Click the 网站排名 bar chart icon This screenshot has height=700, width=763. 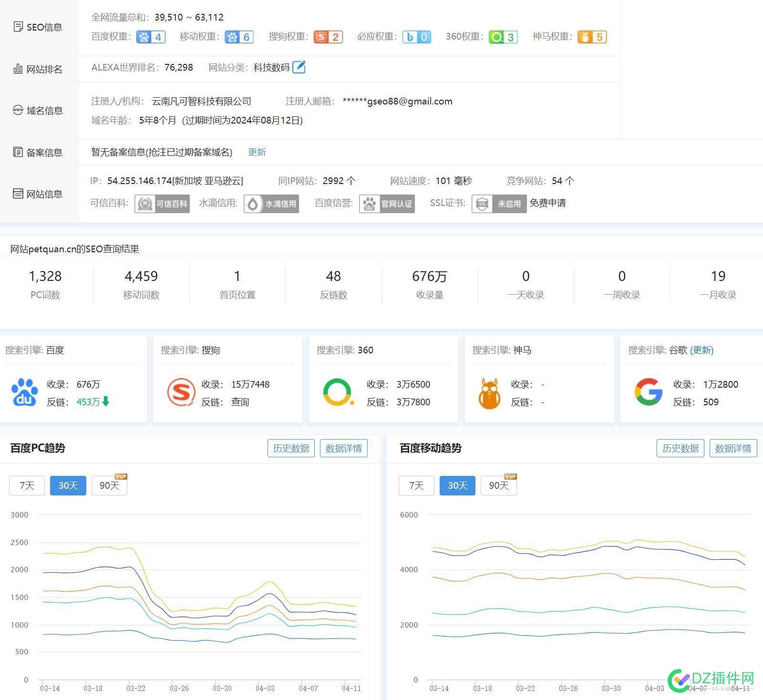point(18,69)
